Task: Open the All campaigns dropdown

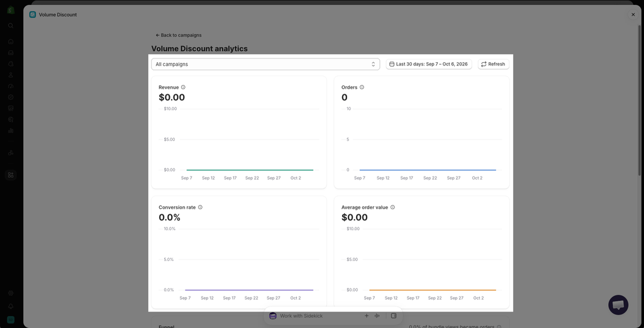Action: (x=265, y=64)
